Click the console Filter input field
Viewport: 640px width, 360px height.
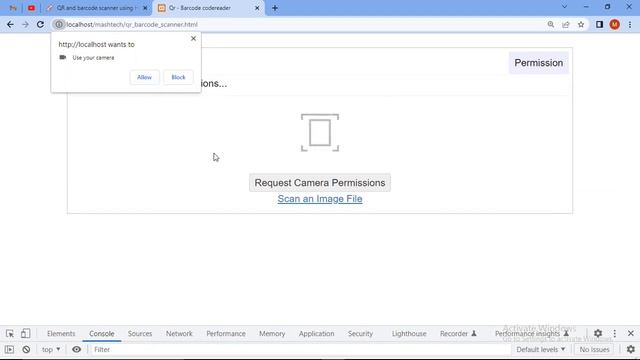point(300,349)
